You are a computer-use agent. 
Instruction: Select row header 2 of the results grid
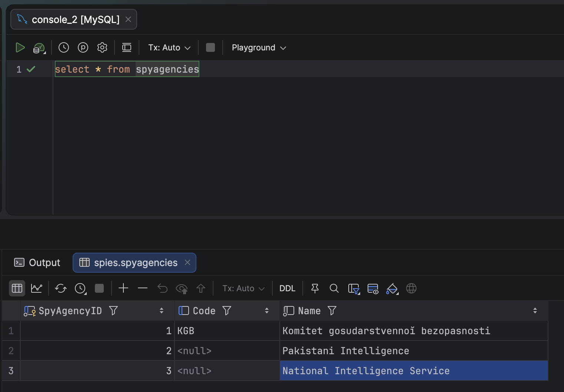point(11,351)
